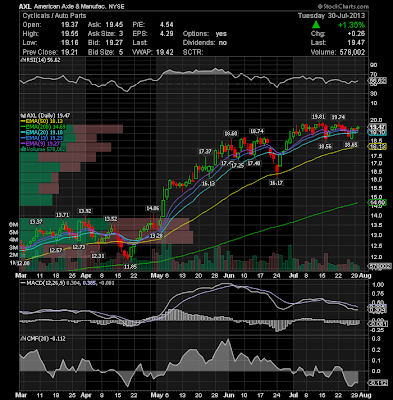The width and height of the screenshot is (393, 400).
Task: Click the EPS 4.29 value
Action: pos(166,34)
